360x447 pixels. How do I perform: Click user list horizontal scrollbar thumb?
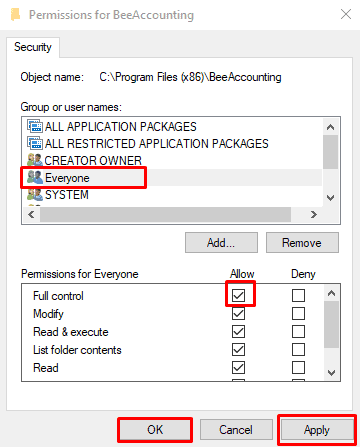click(166, 214)
